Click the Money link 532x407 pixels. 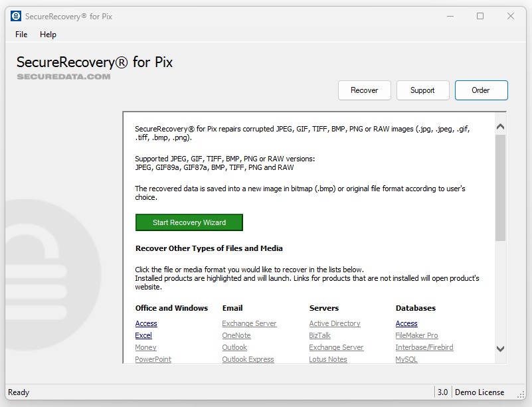[x=145, y=347]
